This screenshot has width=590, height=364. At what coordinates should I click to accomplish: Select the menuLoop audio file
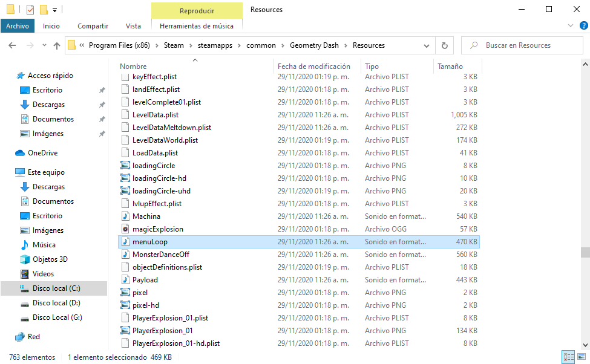coord(299,242)
